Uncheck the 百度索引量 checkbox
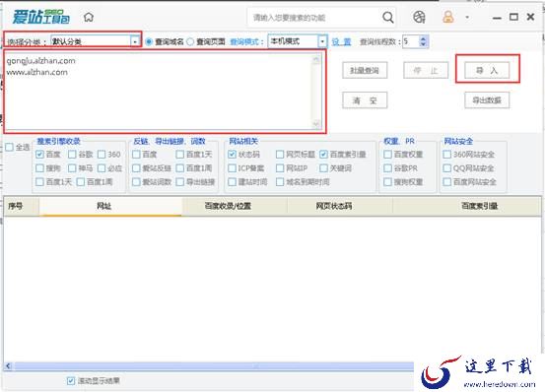 pos(323,155)
